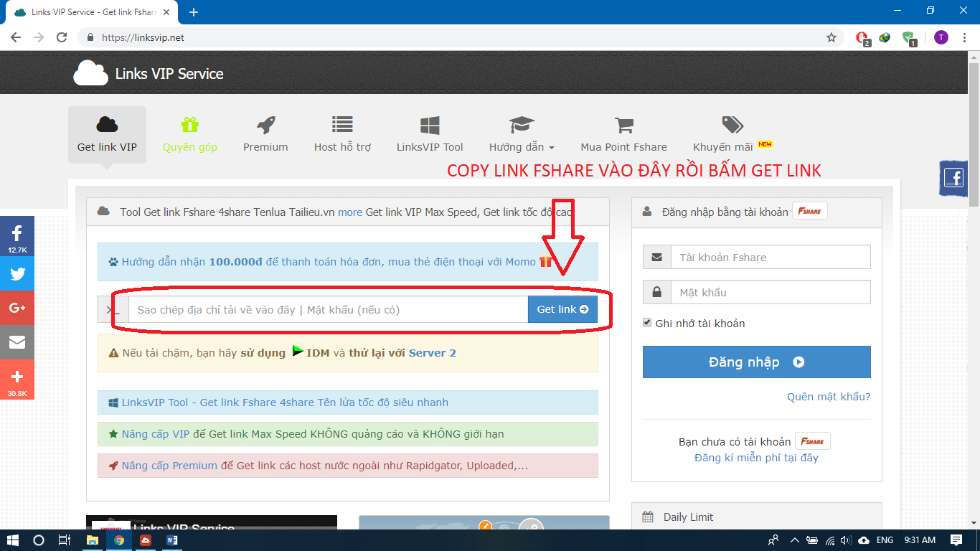Click the volume icon in the system tray
The height and width of the screenshot is (551, 980).
[x=847, y=540]
